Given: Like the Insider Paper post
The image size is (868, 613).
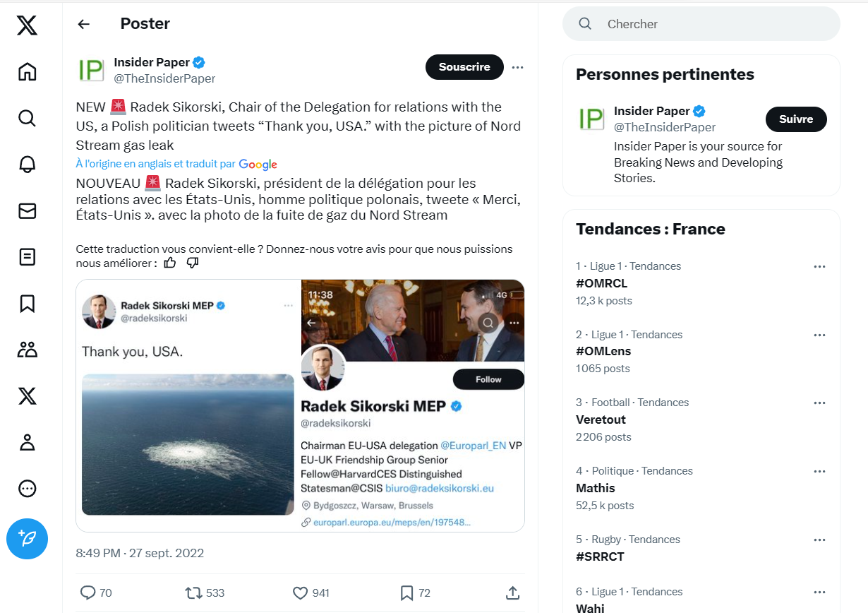Looking at the screenshot, I should click(300, 593).
